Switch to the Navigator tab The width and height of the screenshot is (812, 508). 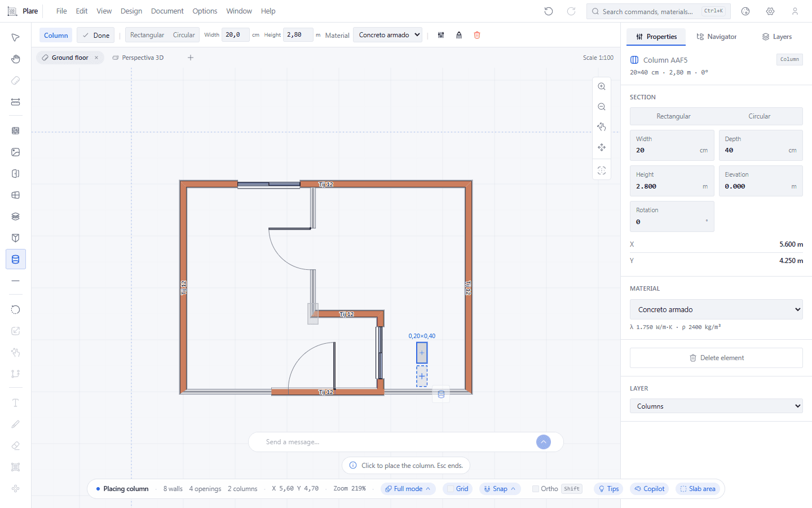coord(717,37)
